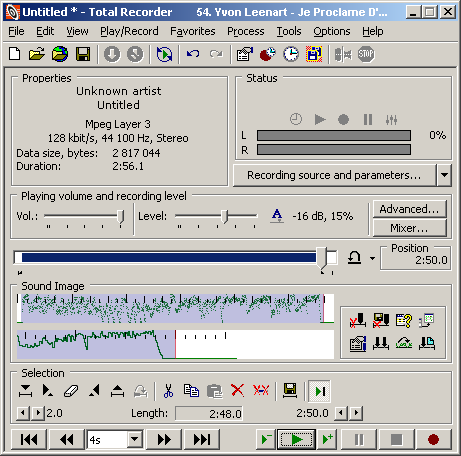The width and height of the screenshot is (461, 456).
Task: Click the upper Sound Image waveform
Action: click(x=175, y=308)
